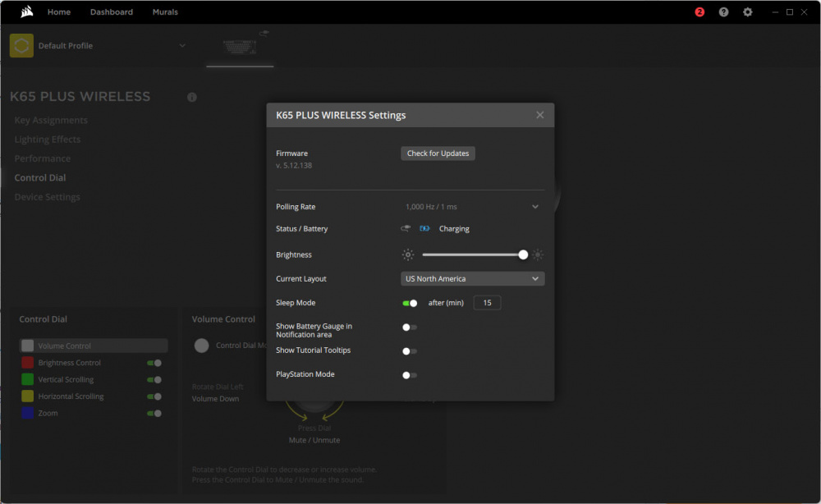Click the sleep minutes field showing 15
The width and height of the screenshot is (821, 504).
[487, 303]
